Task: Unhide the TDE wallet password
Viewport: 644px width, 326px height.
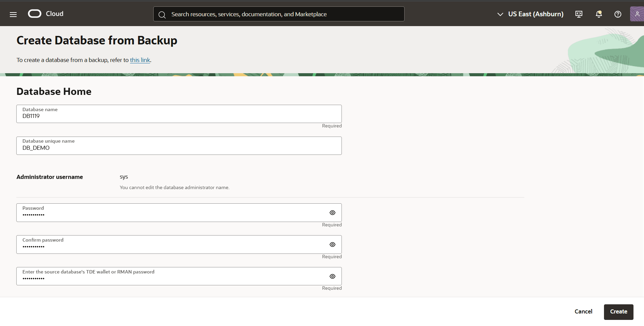Action: coord(332,276)
